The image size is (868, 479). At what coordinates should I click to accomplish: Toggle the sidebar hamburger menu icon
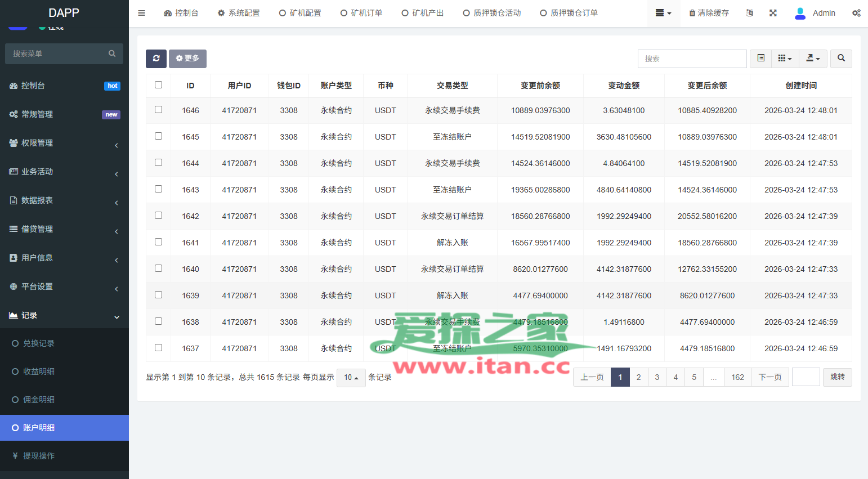click(x=142, y=13)
